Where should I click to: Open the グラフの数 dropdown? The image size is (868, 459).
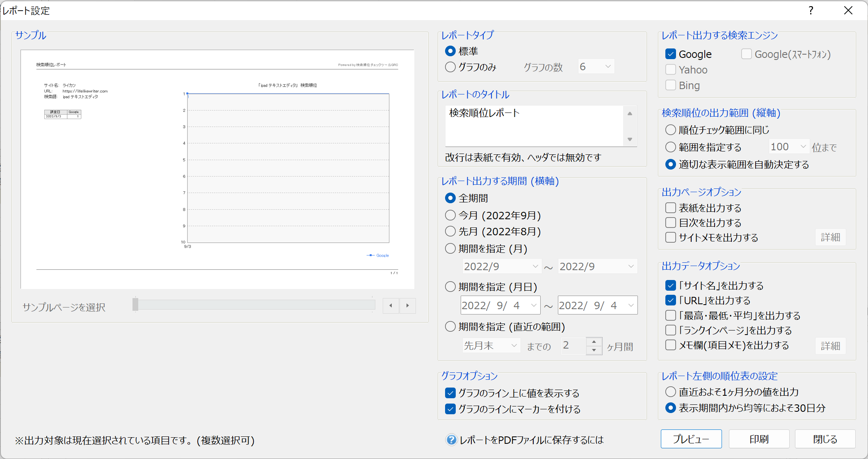(x=596, y=67)
